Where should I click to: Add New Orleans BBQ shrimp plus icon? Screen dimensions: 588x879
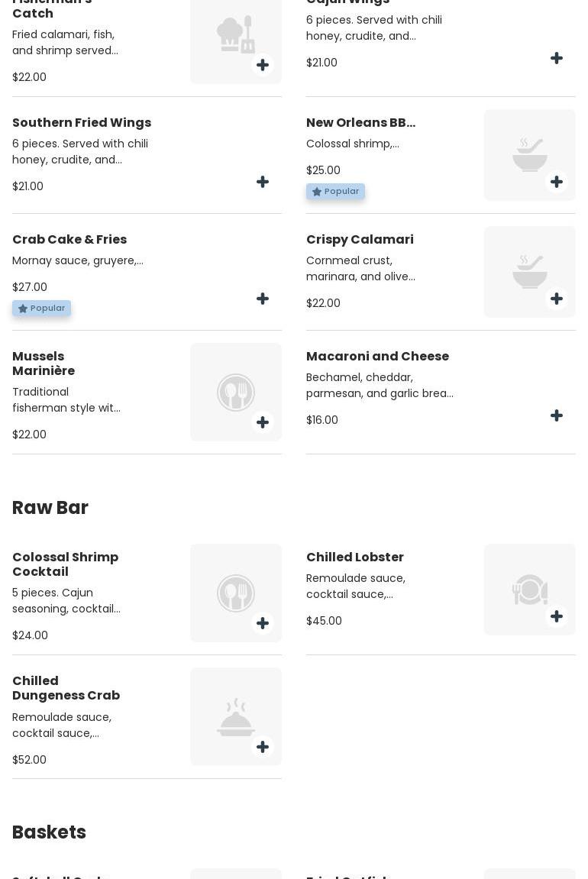[x=557, y=183]
